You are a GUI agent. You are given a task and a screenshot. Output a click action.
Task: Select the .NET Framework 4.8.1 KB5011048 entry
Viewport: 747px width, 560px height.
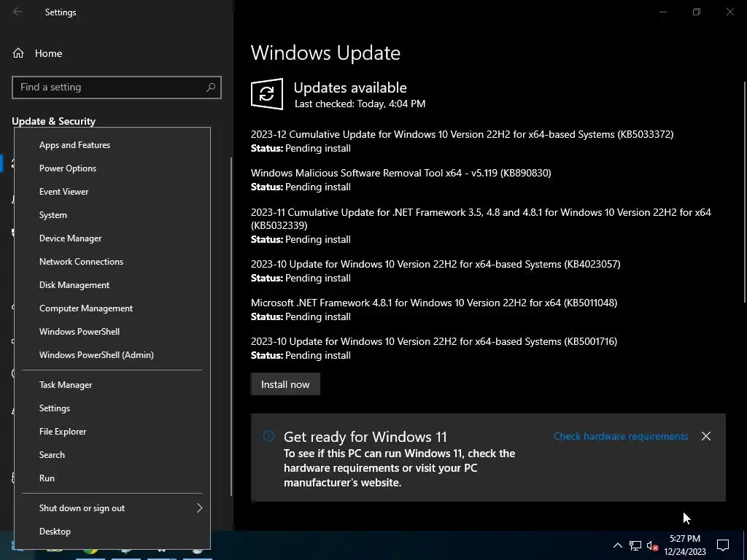[434, 303]
